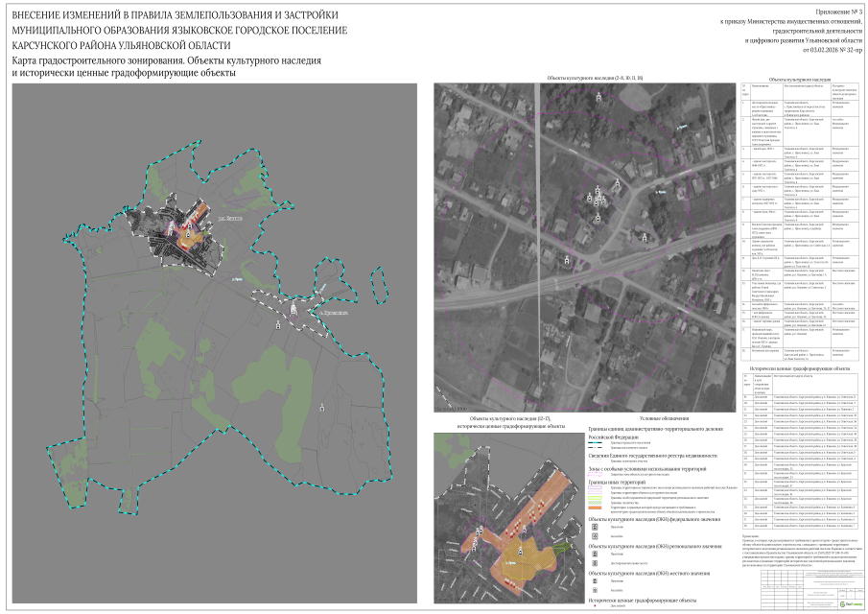Viewport: 868px width, 614px height.
Task: Click the local significance monument legend icon
Action: coord(596,581)
